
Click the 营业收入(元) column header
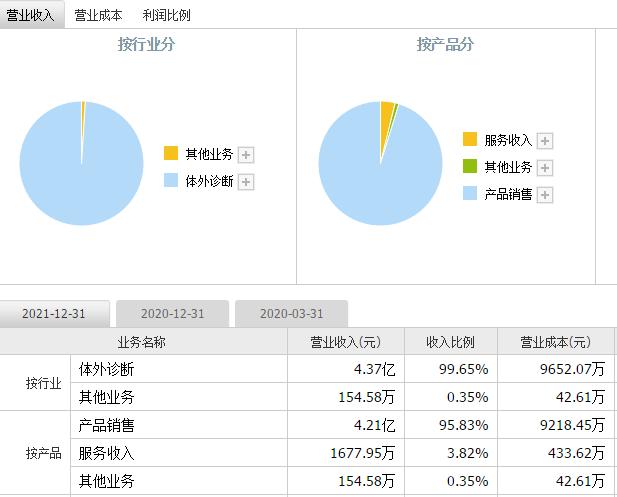(345, 342)
